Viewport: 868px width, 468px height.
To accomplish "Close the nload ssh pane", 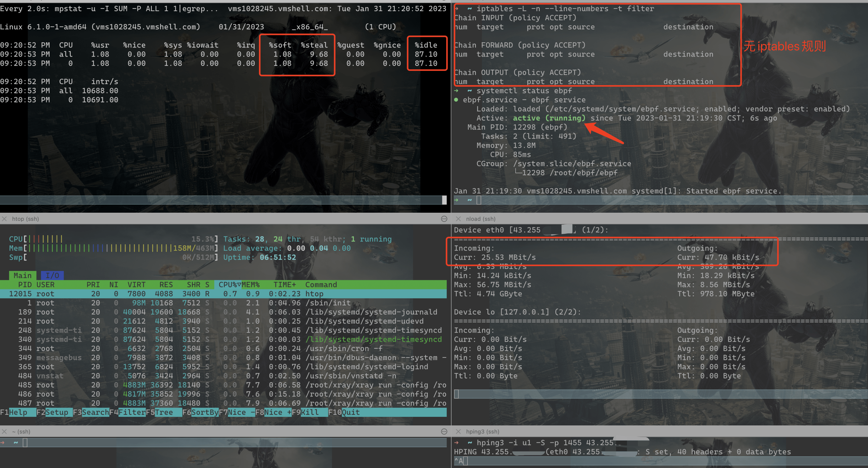I will pyautogui.click(x=458, y=219).
